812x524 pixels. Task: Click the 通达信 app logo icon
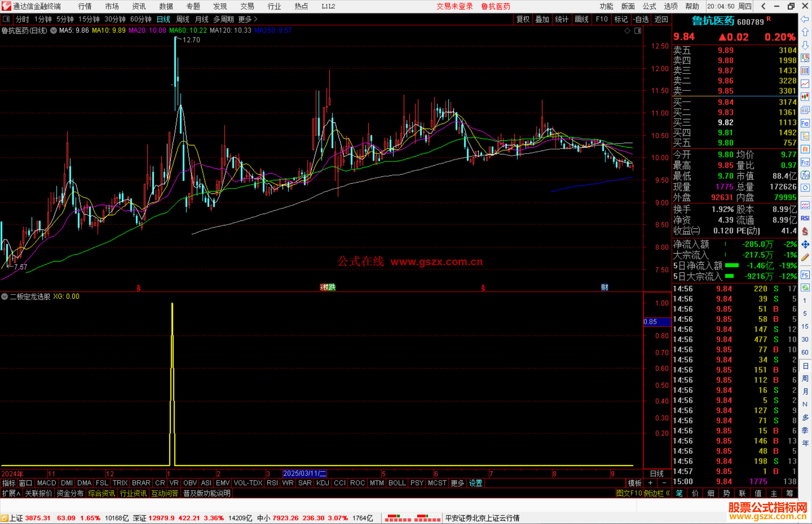click(6, 6)
